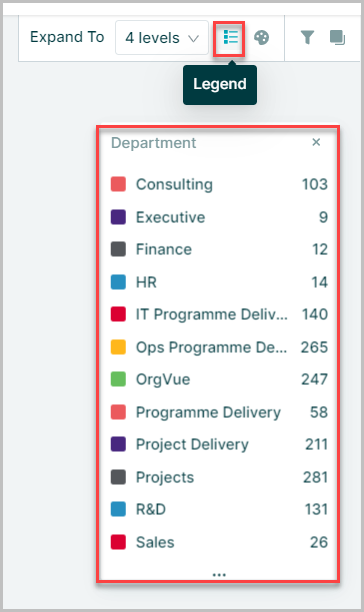Screen dimensions: 364x612
Task: Open the color palette icon
Action: [x=261, y=38]
